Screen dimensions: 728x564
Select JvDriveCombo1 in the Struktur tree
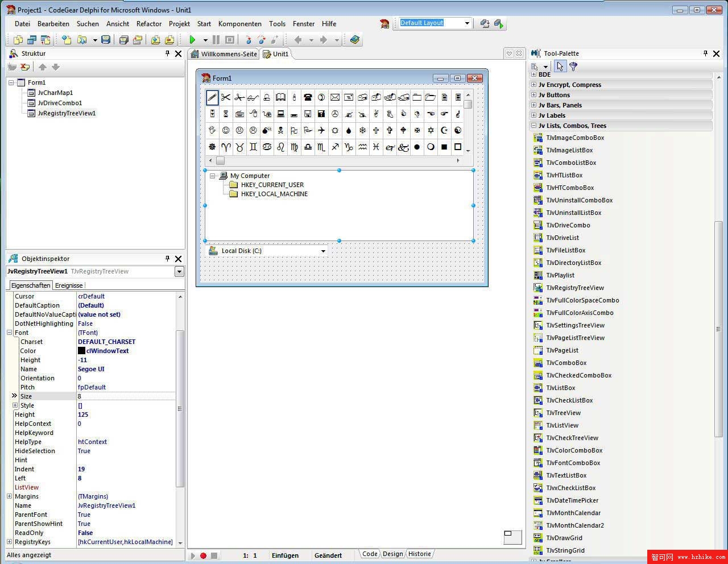pos(60,103)
